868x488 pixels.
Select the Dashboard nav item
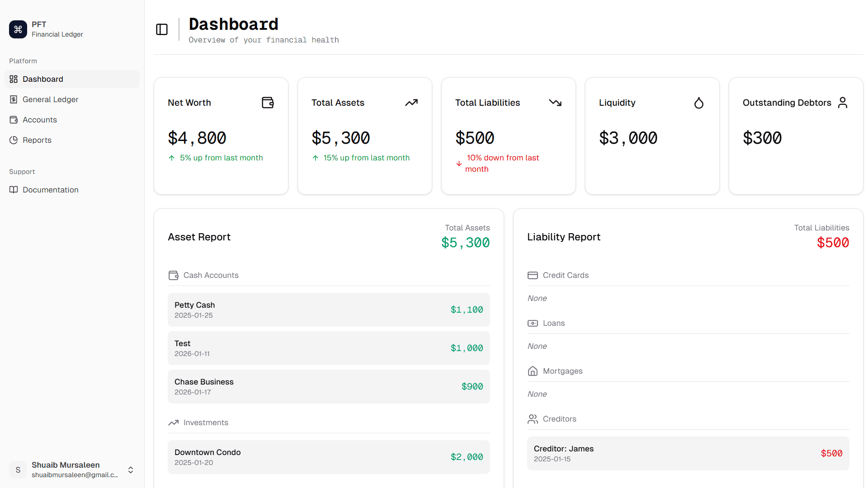tap(42, 79)
